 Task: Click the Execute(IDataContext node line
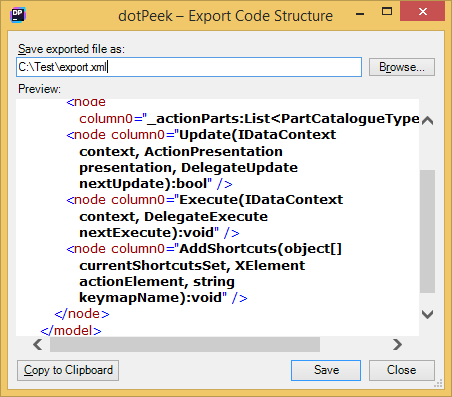pyautogui.click(x=205, y=200)
